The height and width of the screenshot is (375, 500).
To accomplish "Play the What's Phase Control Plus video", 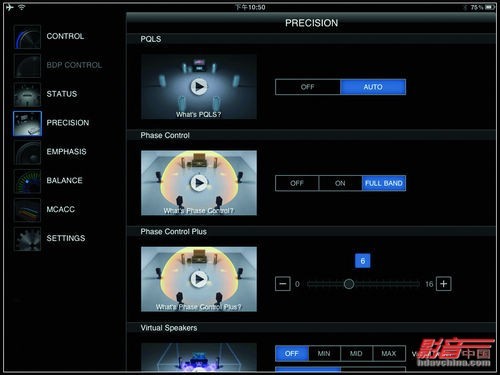I will (x=199, y=279).
